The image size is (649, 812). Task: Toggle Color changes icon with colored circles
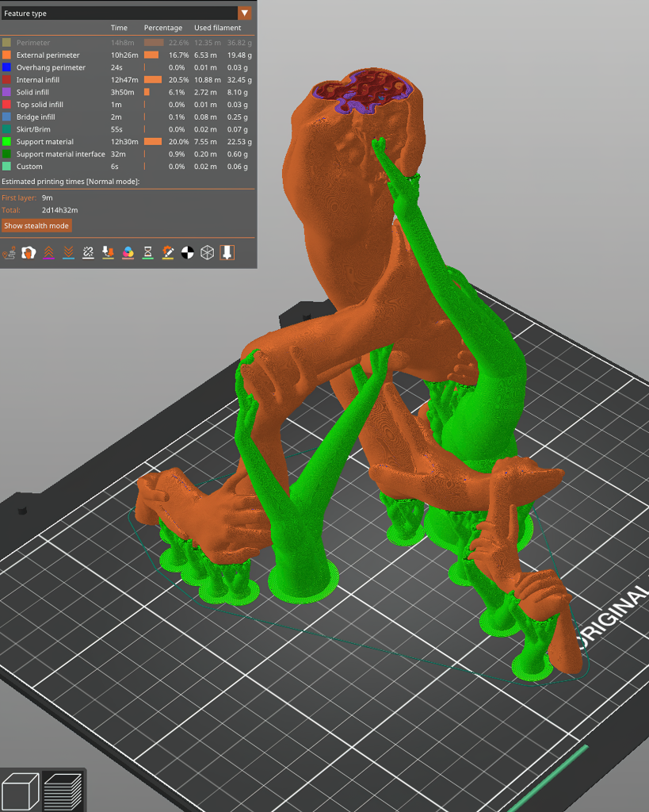[x=128, y=253]
